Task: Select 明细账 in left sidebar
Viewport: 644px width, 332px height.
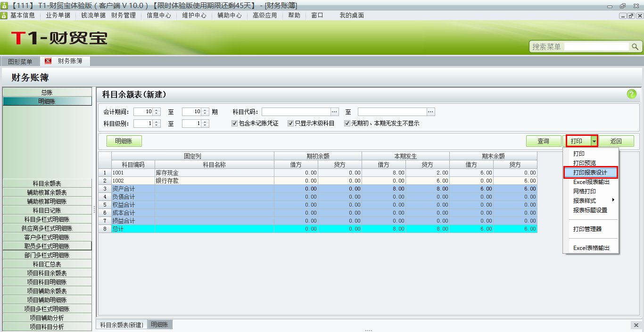Action: tap(47, 101)
